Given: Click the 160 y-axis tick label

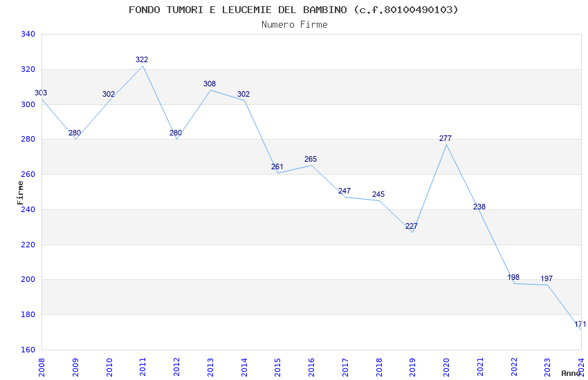Looking at the screenshot, I should pyautogui.click(x=28, y=350).
